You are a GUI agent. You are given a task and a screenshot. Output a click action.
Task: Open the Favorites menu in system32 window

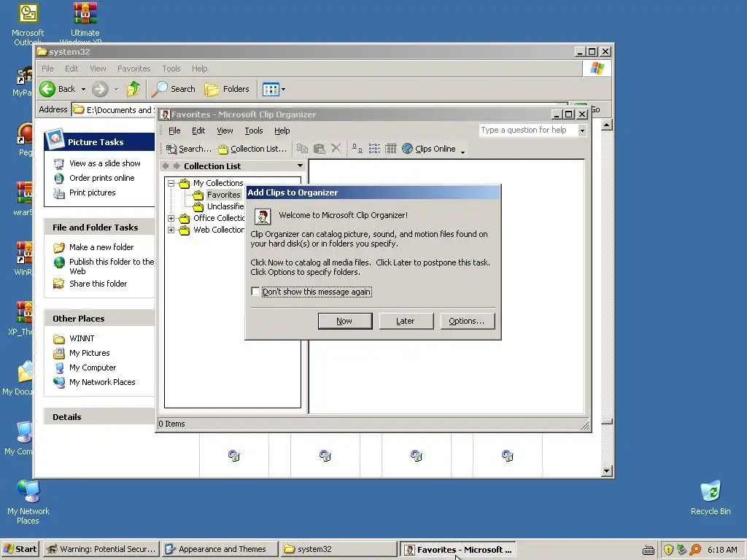134,69
